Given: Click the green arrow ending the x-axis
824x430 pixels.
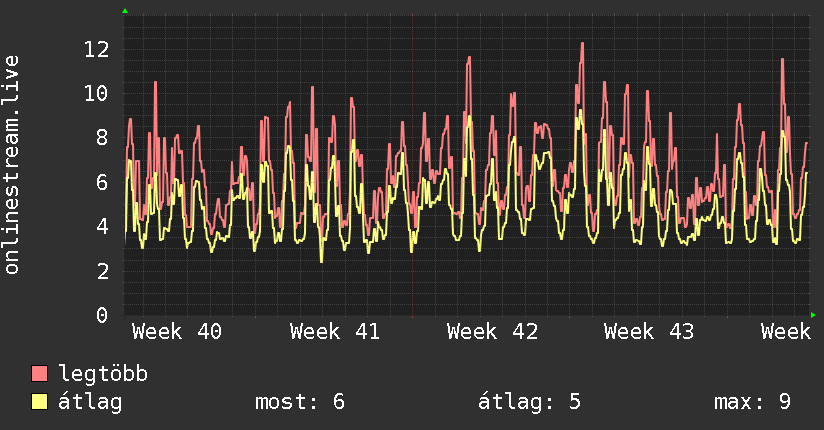Looking at the screenshot, I should (x=813, y=315).
